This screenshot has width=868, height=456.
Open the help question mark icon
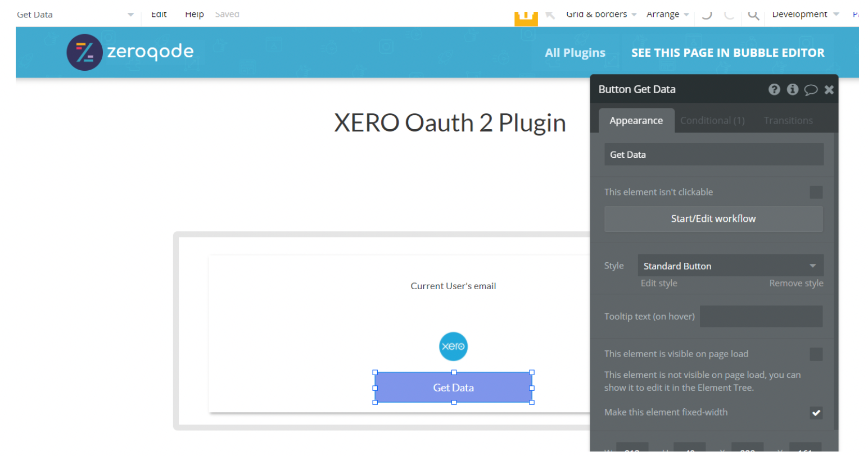pyautogui.click(x=774, y=89)
